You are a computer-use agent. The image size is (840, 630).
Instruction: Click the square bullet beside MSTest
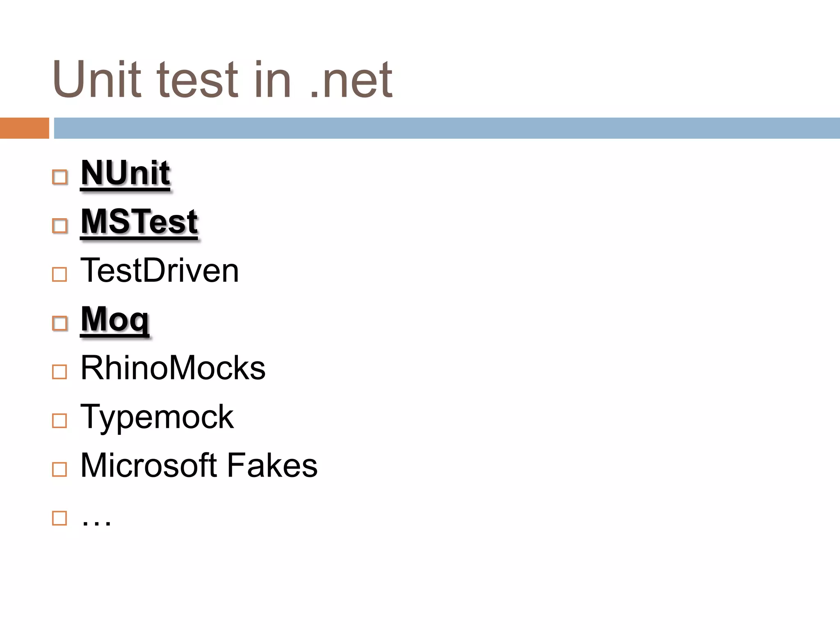pos(60,226)
